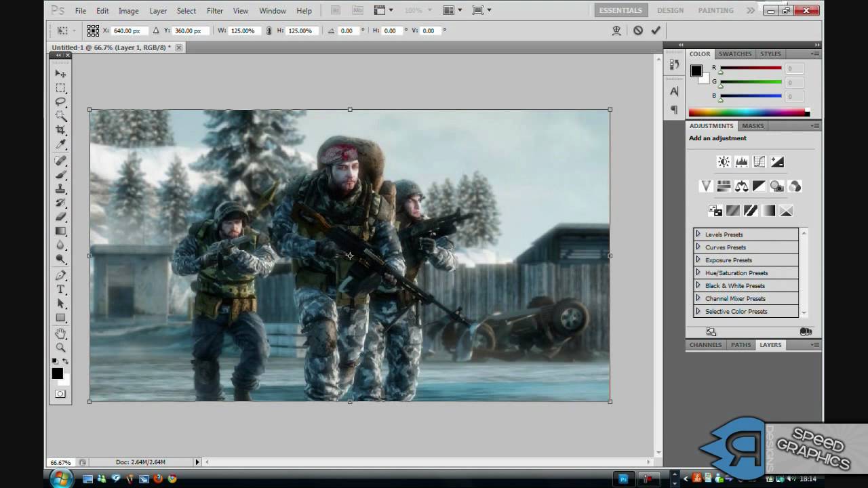Open the View Extras dropdown
868x488 pixels.
coord(383,10)
